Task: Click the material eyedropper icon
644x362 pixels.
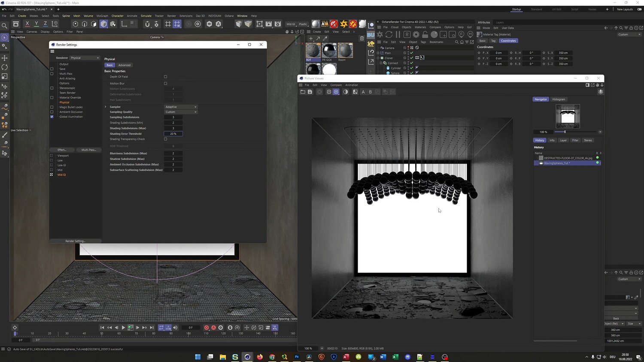Action: pyautogui.click(x=325, y=38)
